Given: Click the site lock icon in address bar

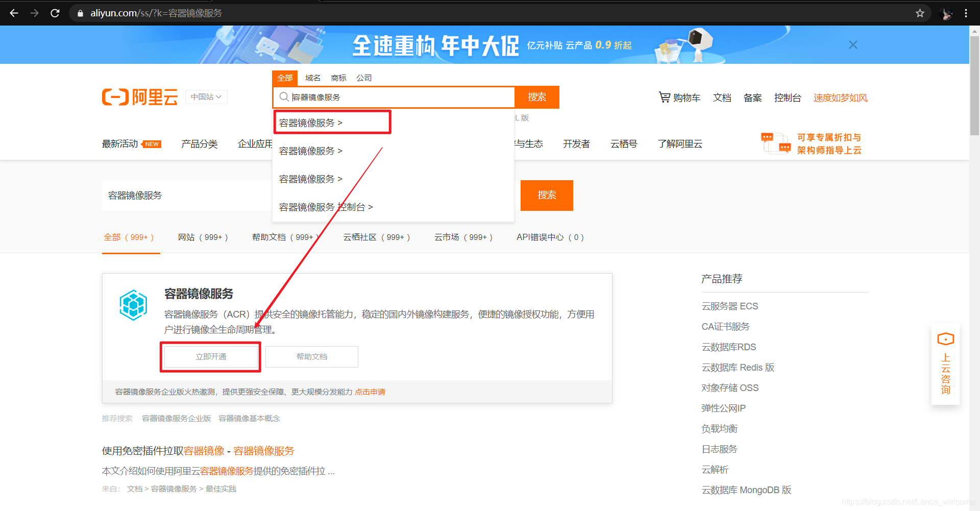Looking at the screenshot, I should click(x=80, y=13).
